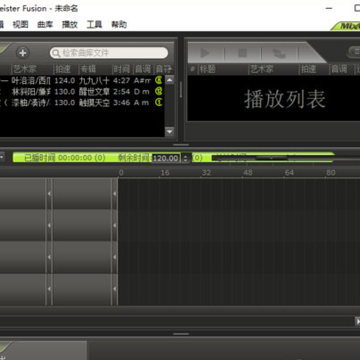
Task: Click the 已编时间 00:00:00 readout
Action: (x=65, y=158)
